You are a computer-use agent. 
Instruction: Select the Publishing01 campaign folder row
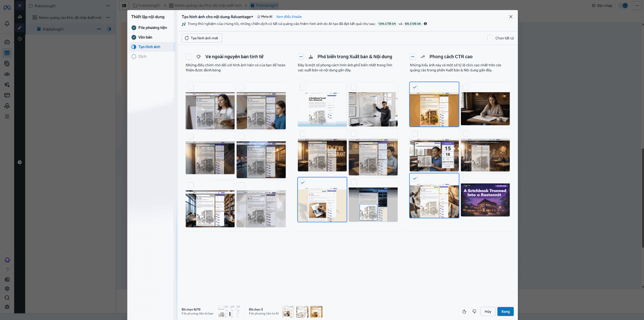pyautogui.click(x=70, y=6)
